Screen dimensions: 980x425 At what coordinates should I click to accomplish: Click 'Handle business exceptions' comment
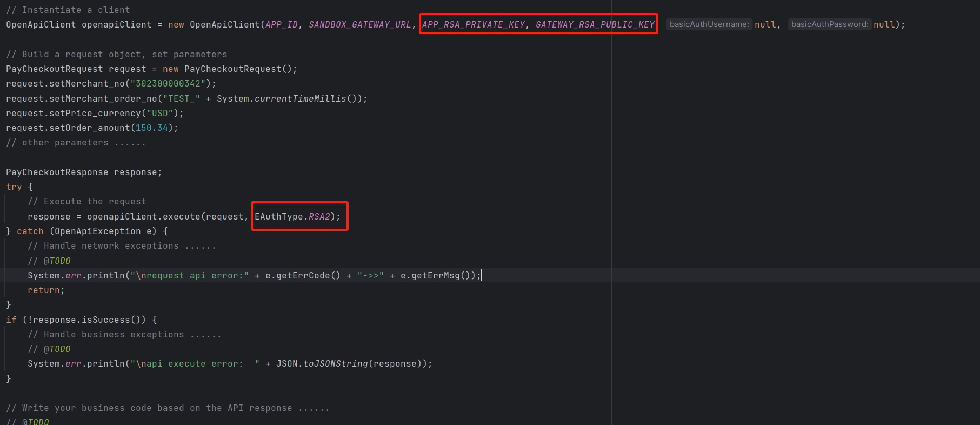(125, 334)
